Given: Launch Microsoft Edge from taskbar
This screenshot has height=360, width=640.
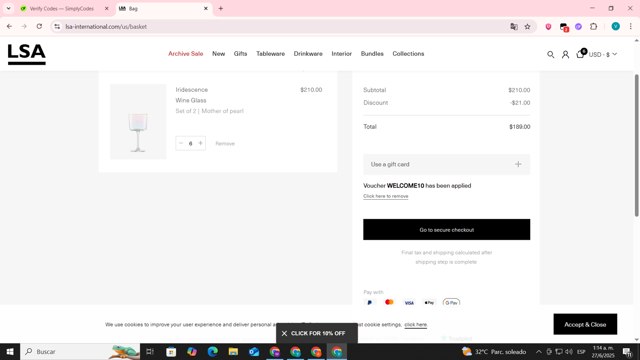Looking at the screenshot, I should [x=213, y=351].
